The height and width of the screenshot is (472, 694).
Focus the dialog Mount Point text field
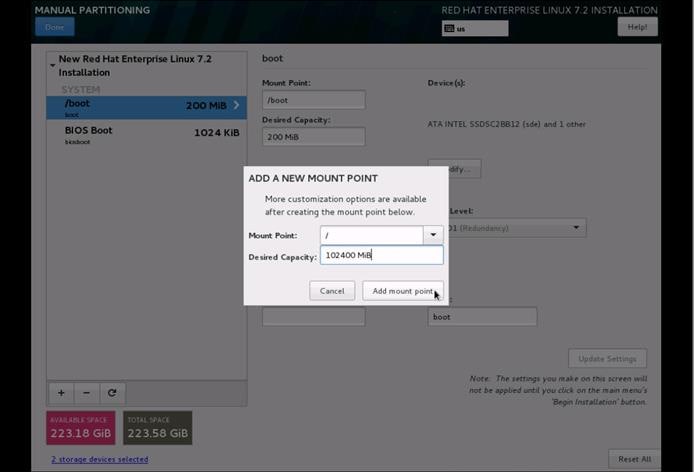372,235
